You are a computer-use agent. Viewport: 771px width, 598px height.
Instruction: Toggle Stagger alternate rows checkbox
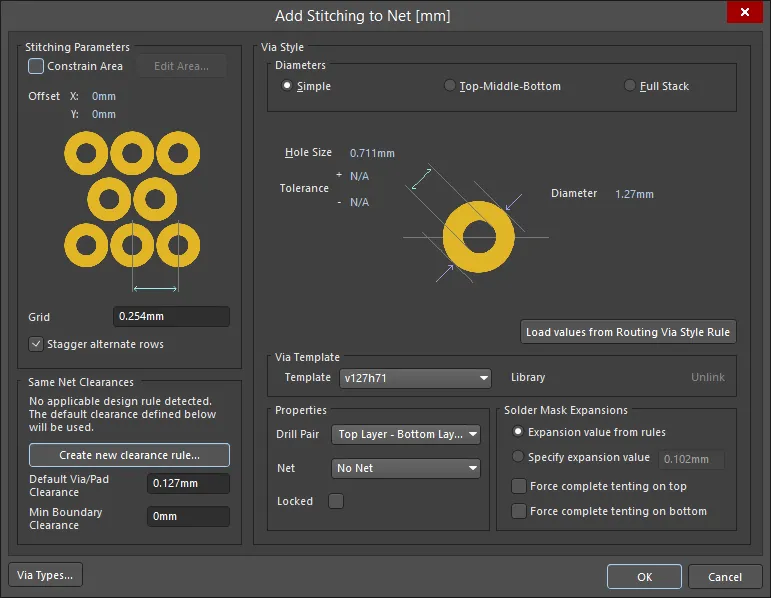(x=36, y=344)
